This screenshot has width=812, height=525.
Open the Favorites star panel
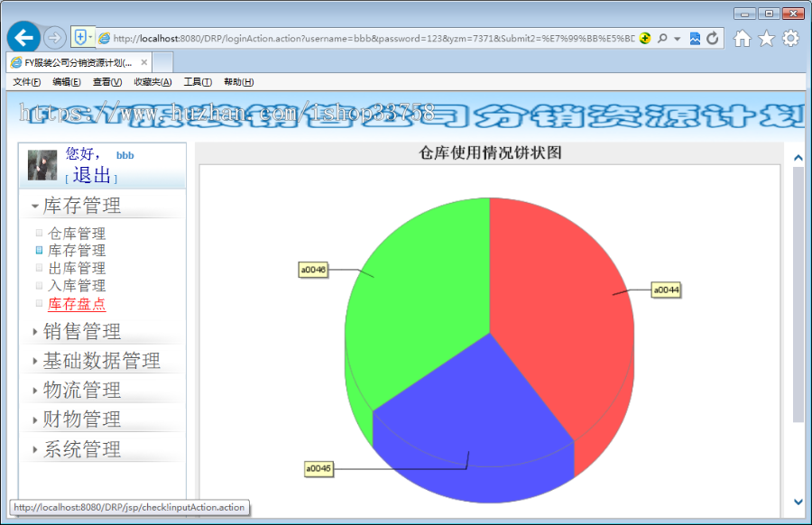(764, 38)
